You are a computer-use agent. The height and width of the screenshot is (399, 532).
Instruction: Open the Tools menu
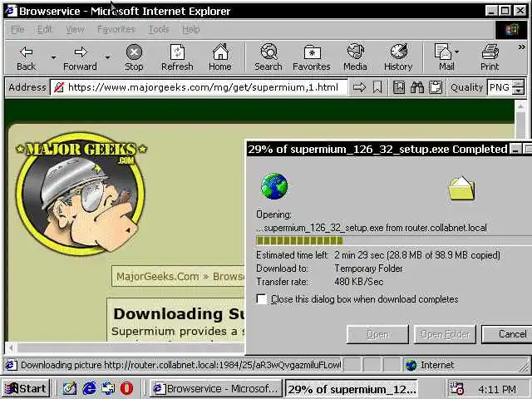click(x=159, y=30)
